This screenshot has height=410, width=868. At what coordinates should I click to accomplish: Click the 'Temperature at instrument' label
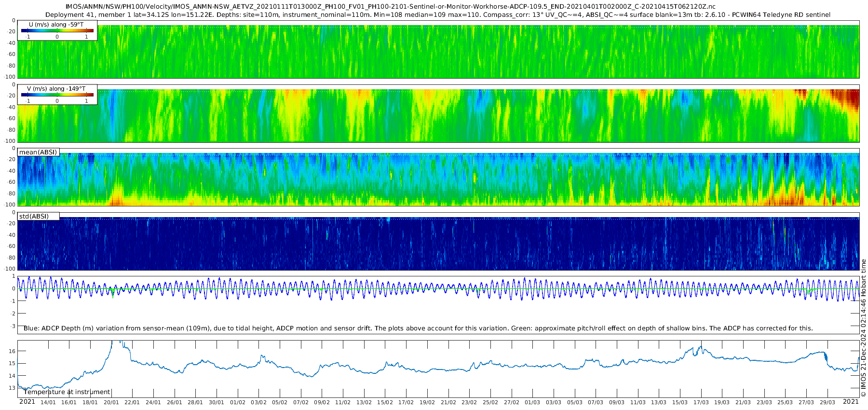click(x=67, y=392)
